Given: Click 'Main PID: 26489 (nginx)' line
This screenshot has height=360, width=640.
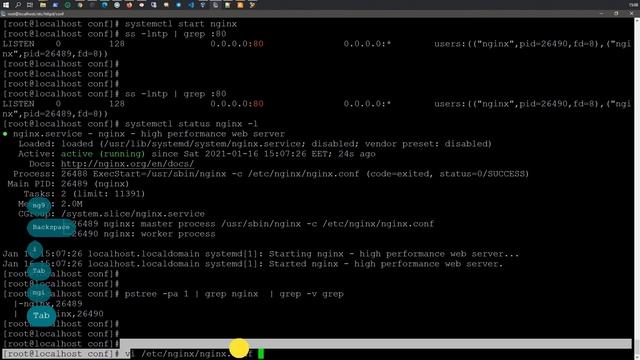Looking at the screenshot, I should [68, 184].
